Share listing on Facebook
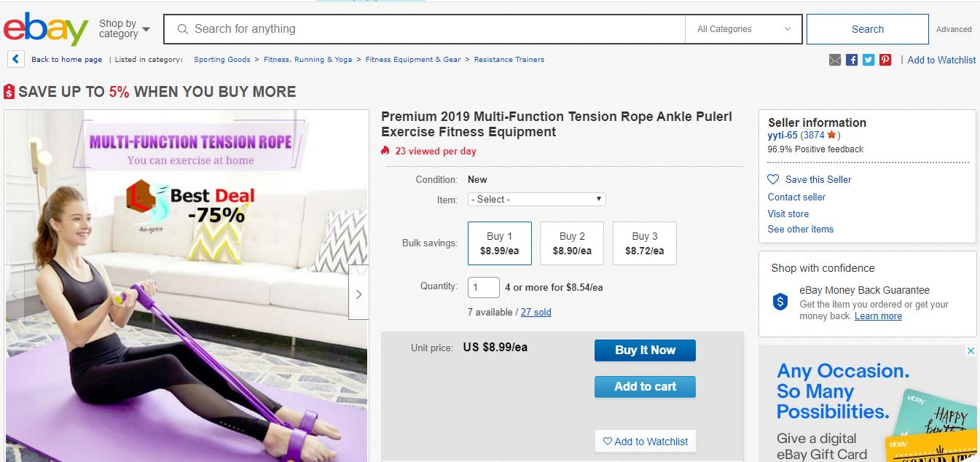Screen dimensions: 980x462 (x=852, y=60)
